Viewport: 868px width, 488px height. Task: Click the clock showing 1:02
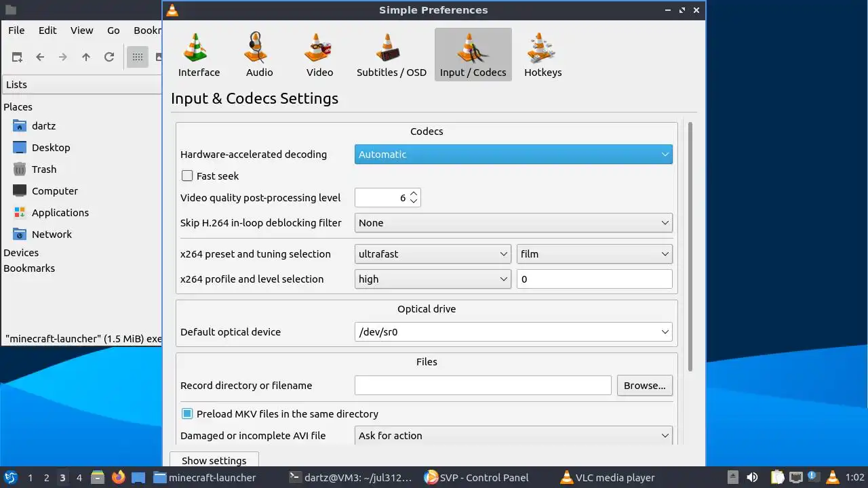[x=854, y=478]
